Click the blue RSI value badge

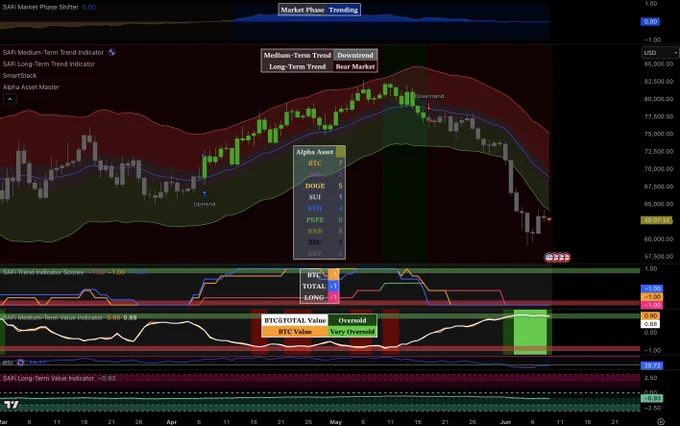tap(652, 366)
